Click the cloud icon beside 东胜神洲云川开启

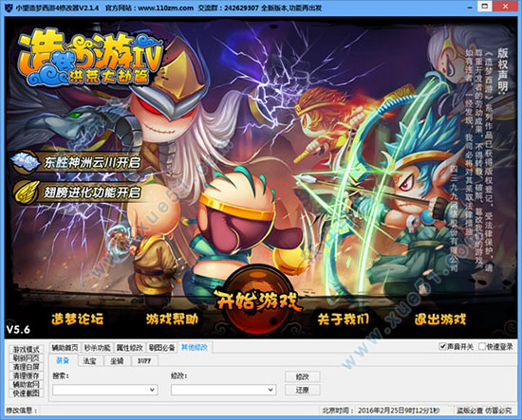(25, 162)
